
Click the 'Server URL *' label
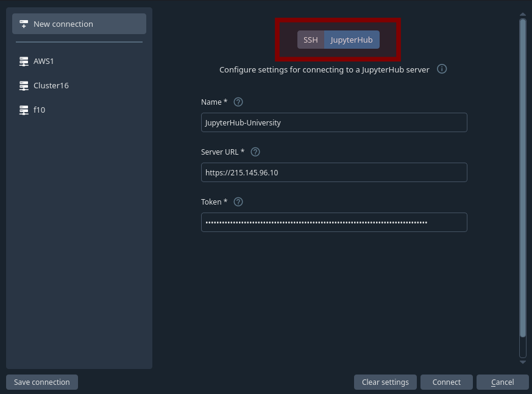tap(222, 152)
